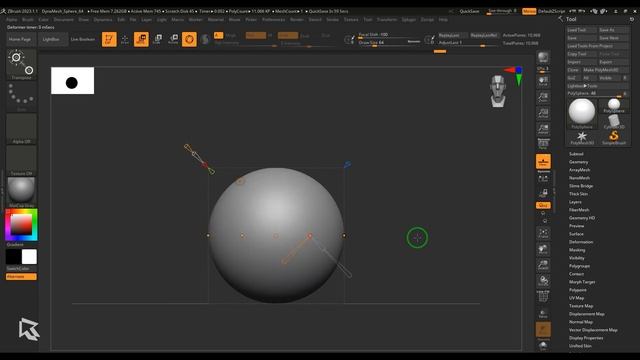Open the Document menu
640x360 pixels.
tap(64, 20)
